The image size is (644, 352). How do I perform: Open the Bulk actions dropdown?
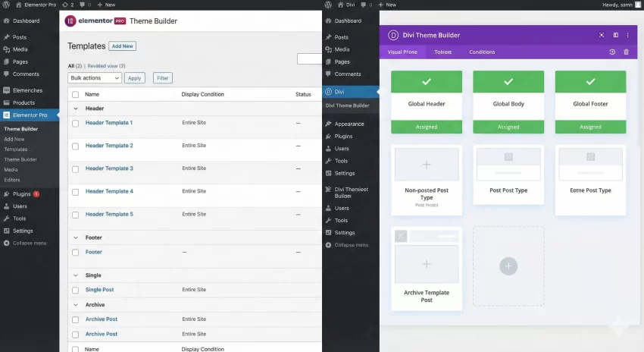coord(95,77)
